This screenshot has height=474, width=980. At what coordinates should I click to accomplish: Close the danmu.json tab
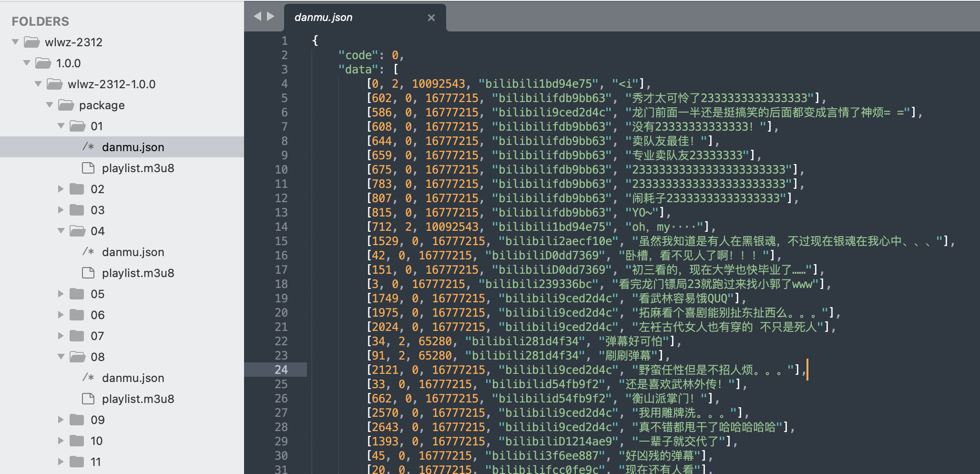point(431,18)
